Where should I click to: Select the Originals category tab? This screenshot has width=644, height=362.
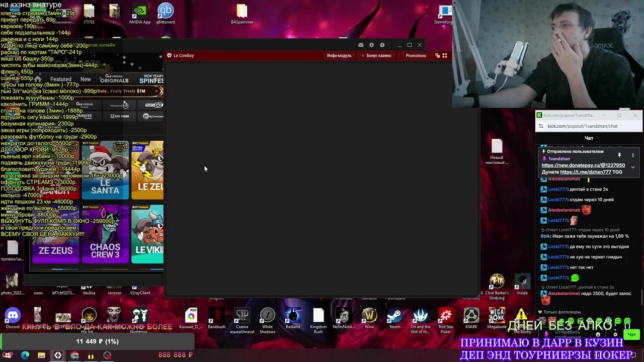[114, 79]
